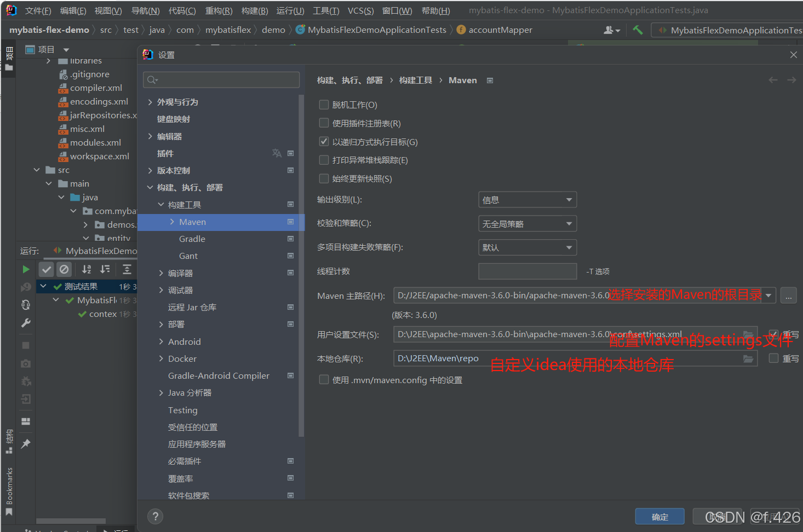The image size is (803, 532).
Task: Open the 输出级别 dropdown showing 信息
Action: pos(527,200)
